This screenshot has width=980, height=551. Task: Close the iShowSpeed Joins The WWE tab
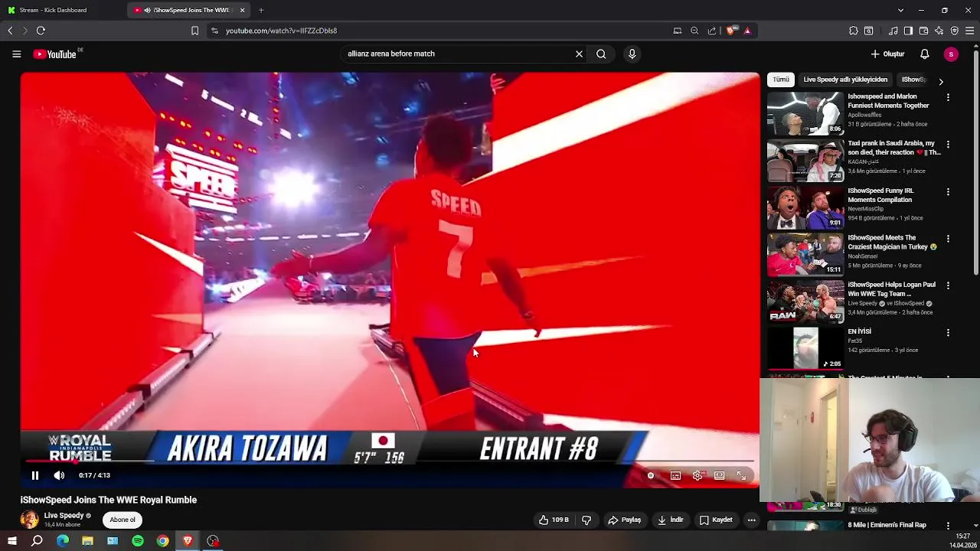click(x=242, y=10)
